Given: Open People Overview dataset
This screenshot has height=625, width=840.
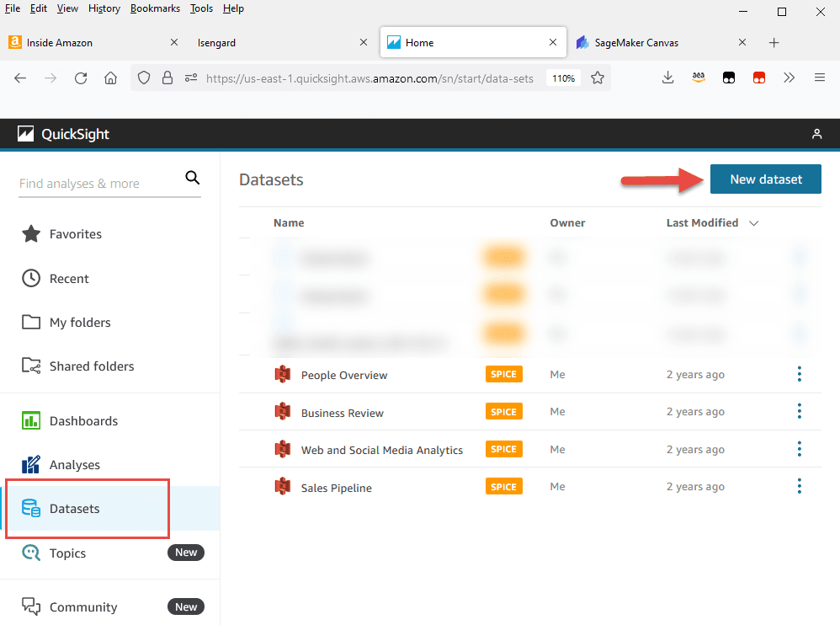Looking at the screenshot, I should click(344, 375).
